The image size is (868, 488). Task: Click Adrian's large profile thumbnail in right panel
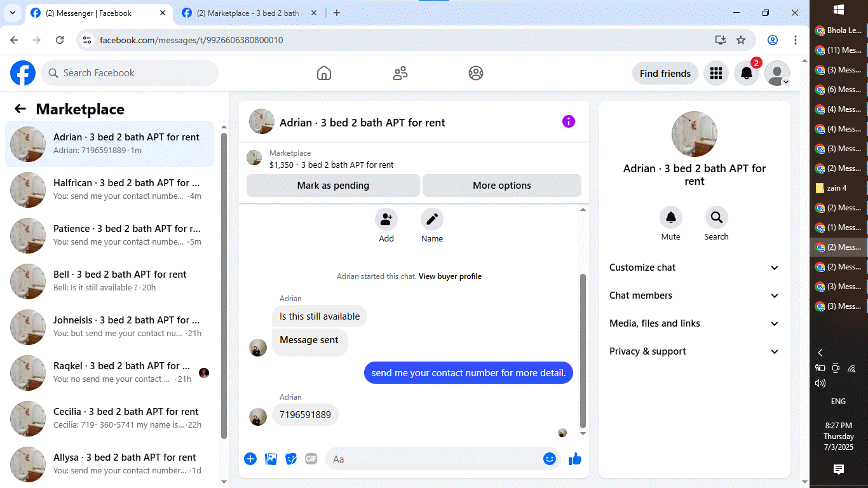pos(695,134)
